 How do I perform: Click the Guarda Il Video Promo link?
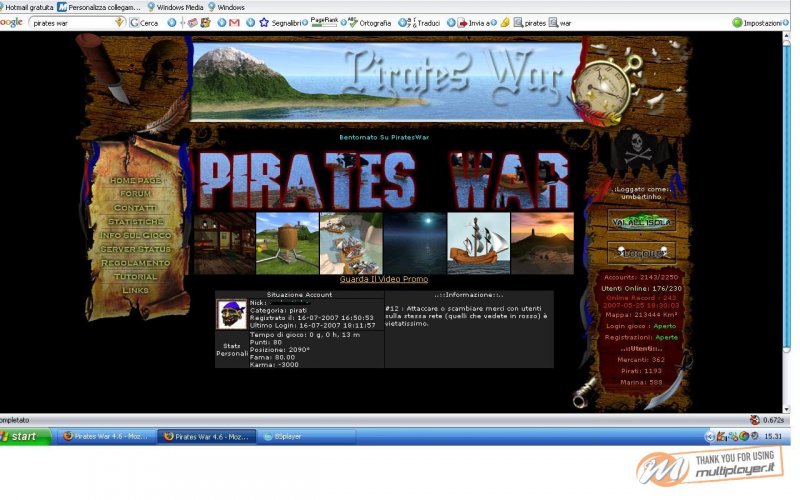pos(384,279)
